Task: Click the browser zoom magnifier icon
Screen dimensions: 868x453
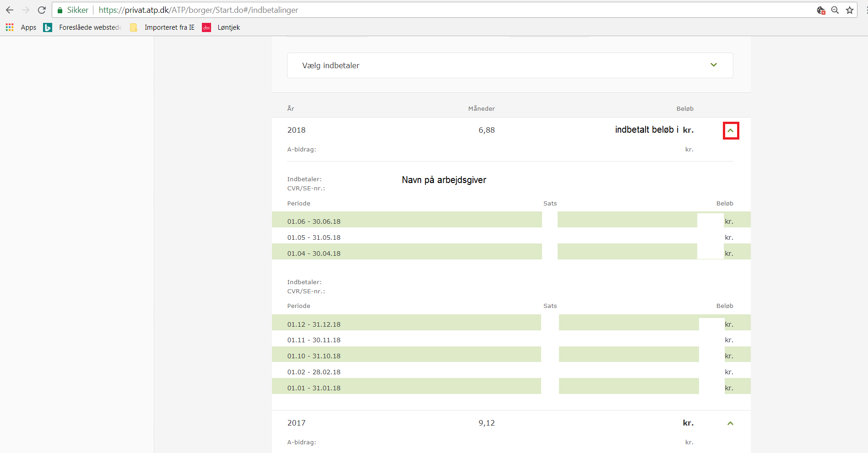Action: pos(835,10)
